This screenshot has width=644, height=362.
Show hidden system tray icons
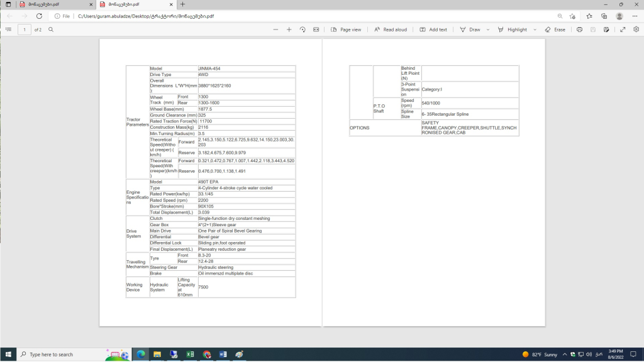pos(565,354)
